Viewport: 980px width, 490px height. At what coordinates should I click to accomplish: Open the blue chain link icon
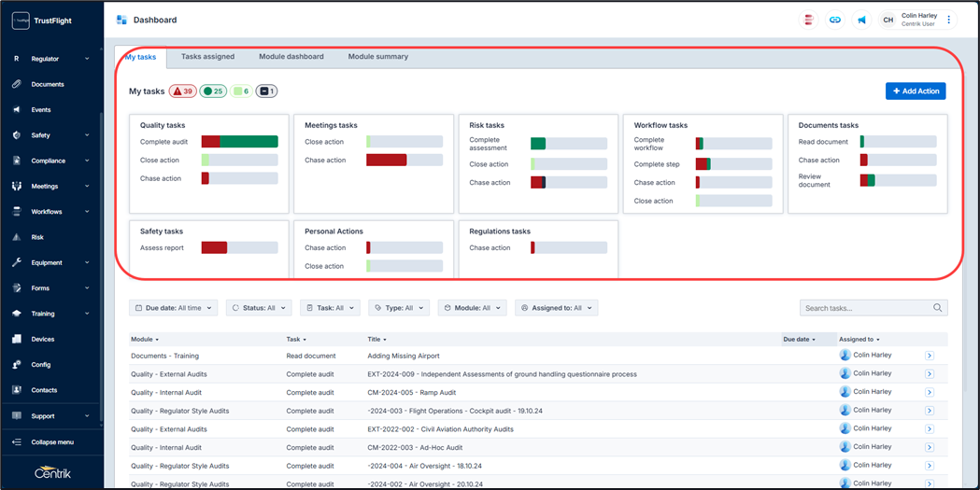click(835, 20)
